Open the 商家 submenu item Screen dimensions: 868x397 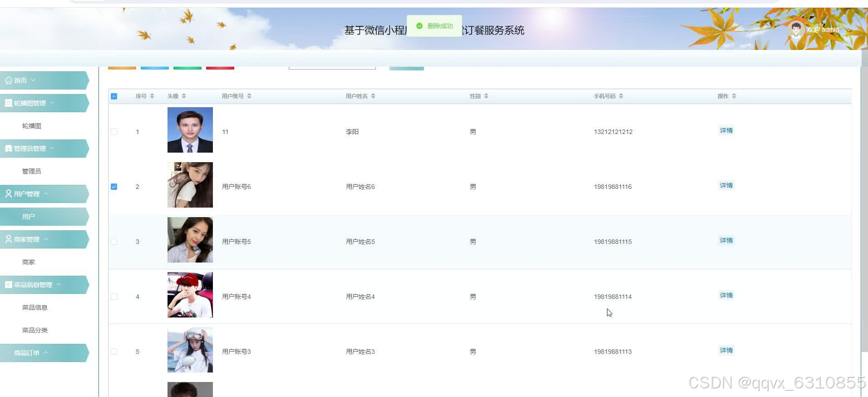click(x=29, y=262)
